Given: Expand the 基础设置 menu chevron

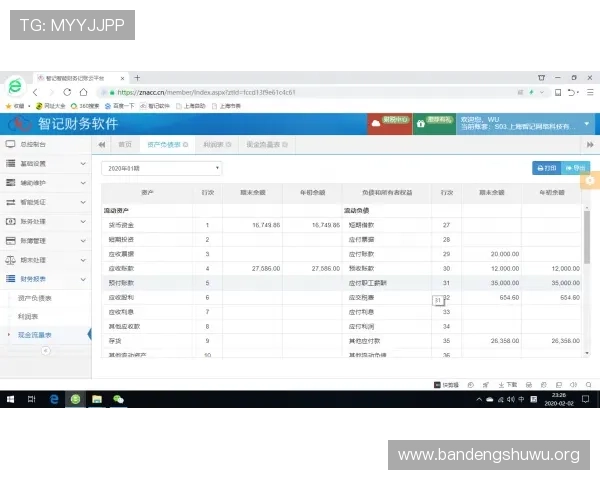Looking at the screenshot, I should point(83,163).
